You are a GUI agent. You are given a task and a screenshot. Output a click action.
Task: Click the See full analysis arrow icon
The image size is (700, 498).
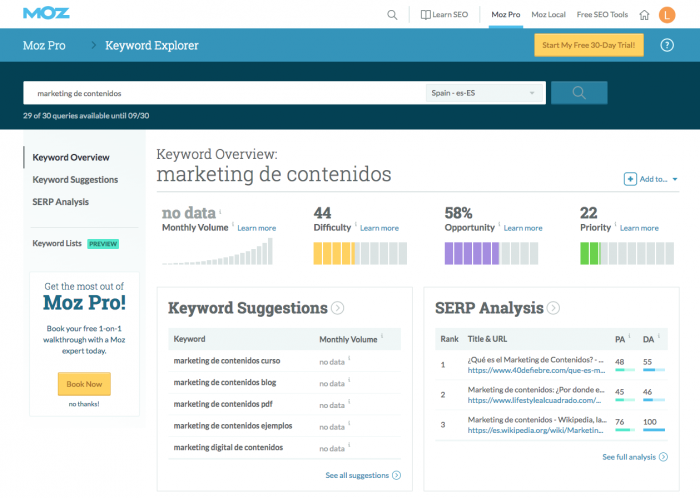(x=663, y=457)
